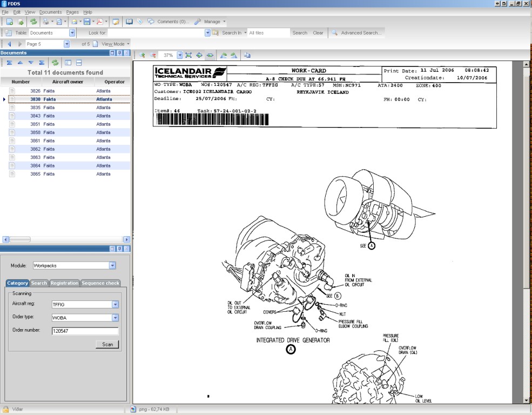The image size is (532, 415).
Task: Click the PDF export icon
Action: [x=100, y=22]
